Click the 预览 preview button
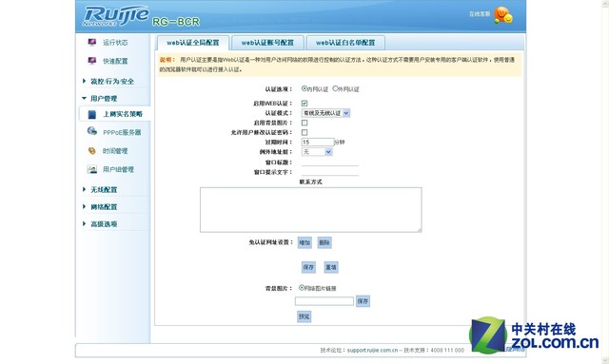Image resolution: width=609 pixels, height=364 pixels. tap(304, 316)
